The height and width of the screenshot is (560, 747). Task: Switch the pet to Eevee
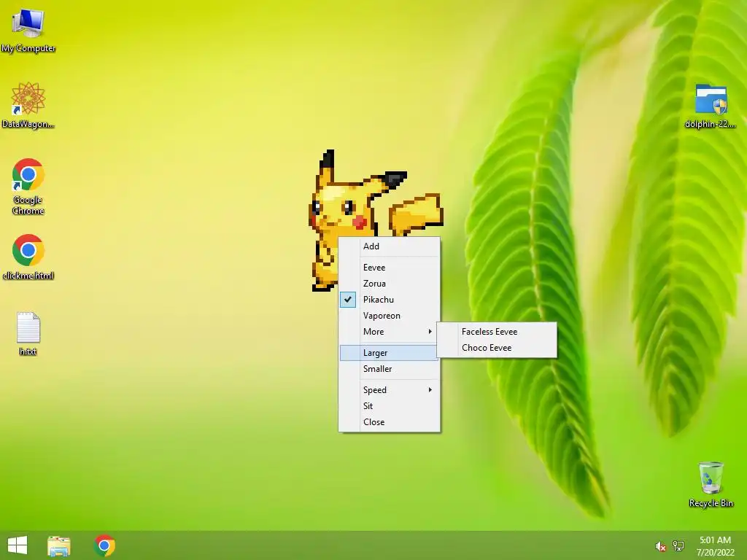(390, 268)
